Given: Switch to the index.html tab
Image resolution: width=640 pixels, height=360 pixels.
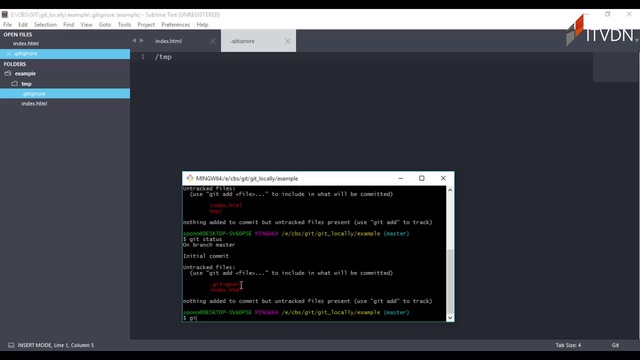Looking at the screenshot, I should [169, 41].
